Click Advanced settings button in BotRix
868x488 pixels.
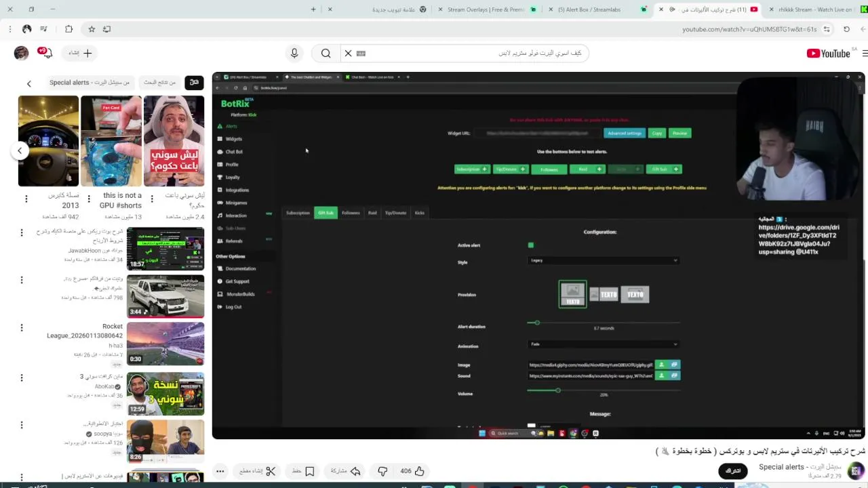click(625, 133)
